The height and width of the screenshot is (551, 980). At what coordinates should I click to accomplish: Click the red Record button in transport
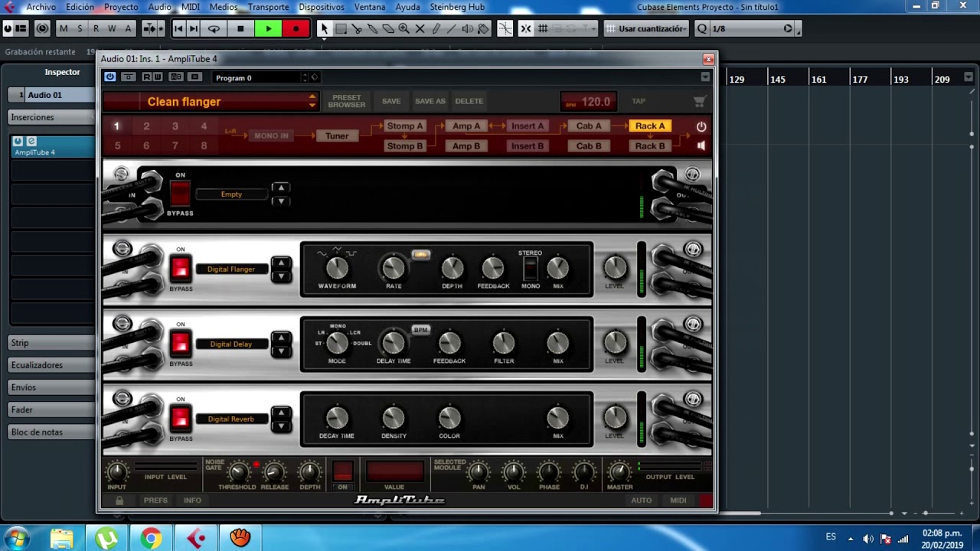[296, 28]
